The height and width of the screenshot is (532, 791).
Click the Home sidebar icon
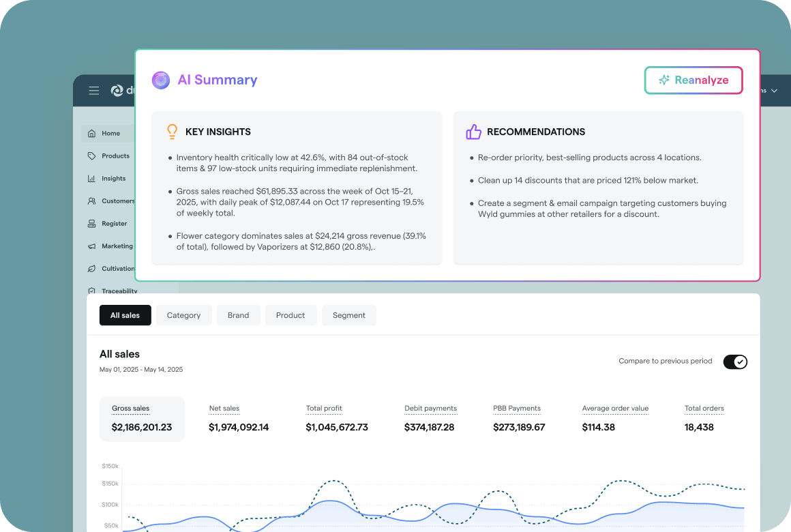point(91,133)
